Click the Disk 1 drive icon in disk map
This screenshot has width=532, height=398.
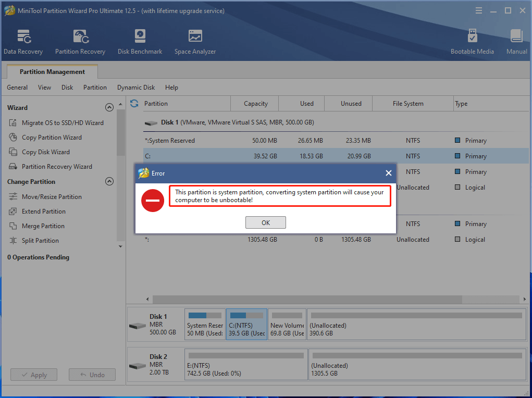point(138,326)
